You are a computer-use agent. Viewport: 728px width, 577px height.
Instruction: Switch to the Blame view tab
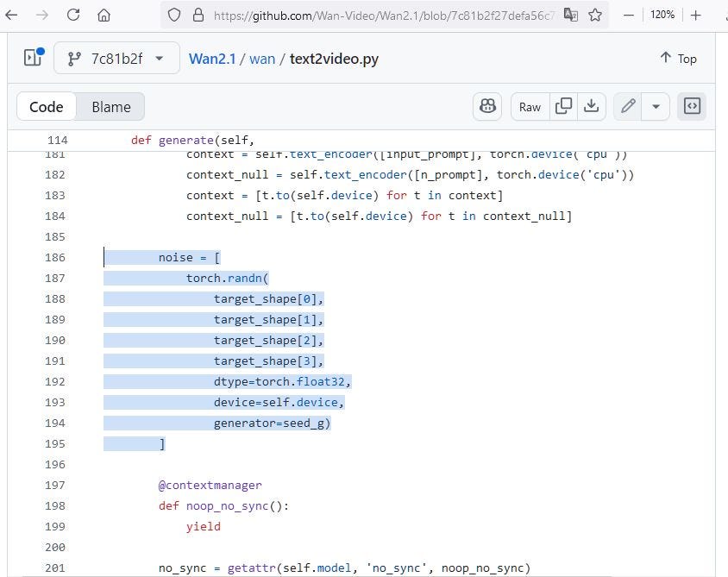(x=111, y=107)
